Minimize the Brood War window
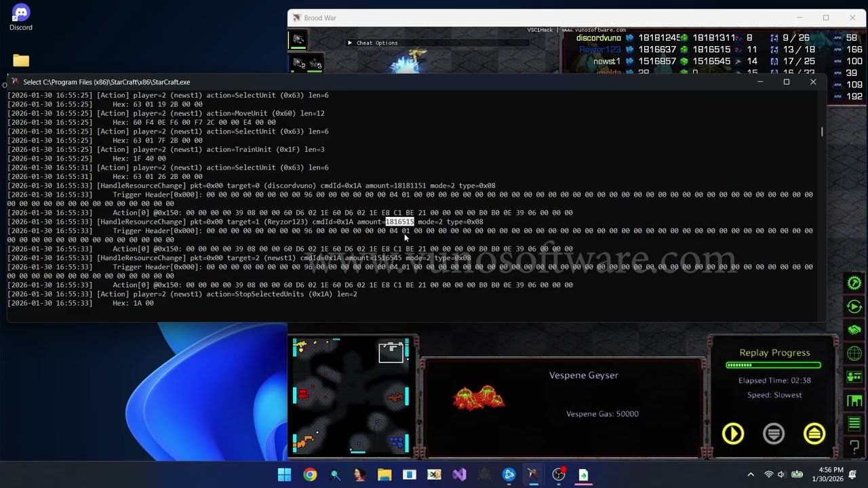Image resolution: width=868 pixels, height=488 pixels. coord(800,18)
